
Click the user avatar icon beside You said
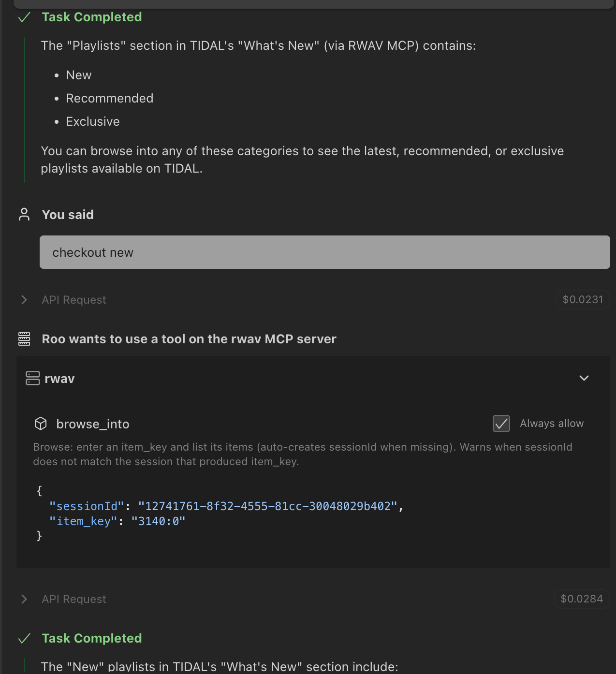coord(24,215)
